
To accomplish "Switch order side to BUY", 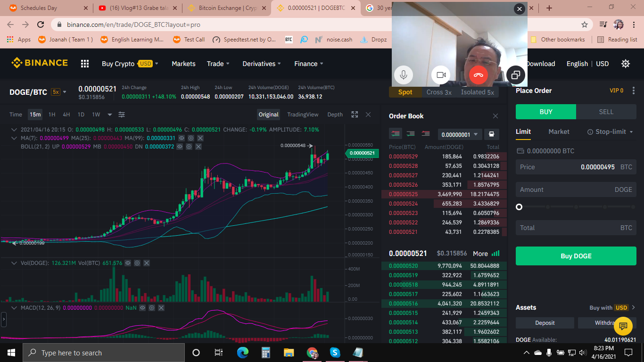I will pyautogui.click(x=546, y=112).
